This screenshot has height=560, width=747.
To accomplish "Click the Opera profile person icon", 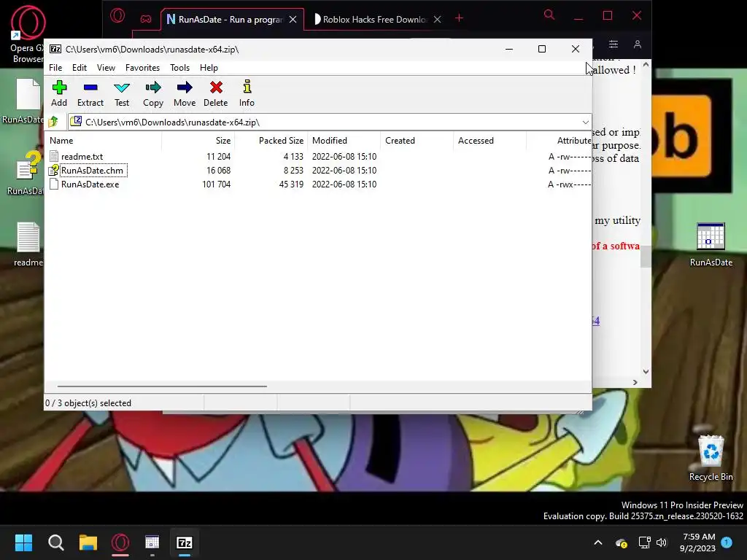I will click(638, 44).
